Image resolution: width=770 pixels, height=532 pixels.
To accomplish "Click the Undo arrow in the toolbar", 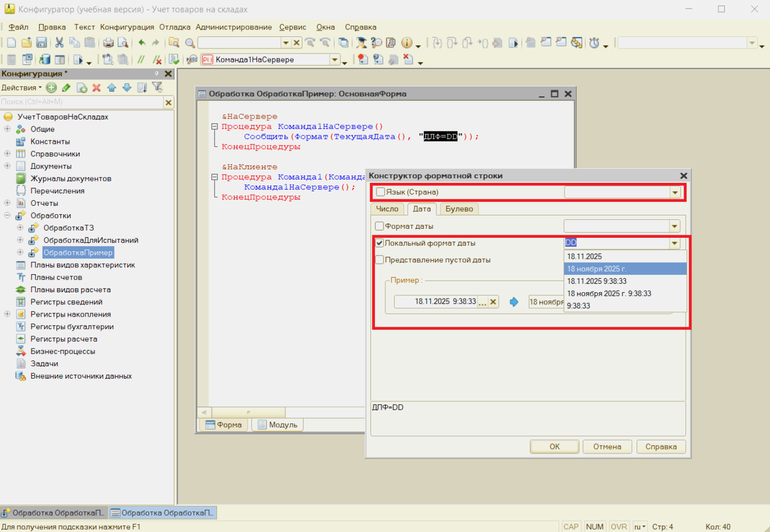I will click(142, 43).
